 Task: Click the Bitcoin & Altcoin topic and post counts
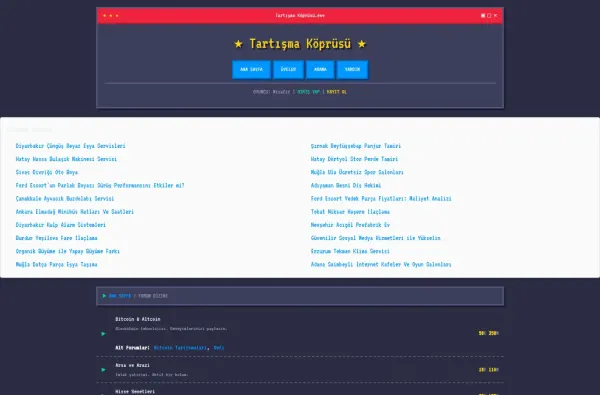tap(489, 333)
